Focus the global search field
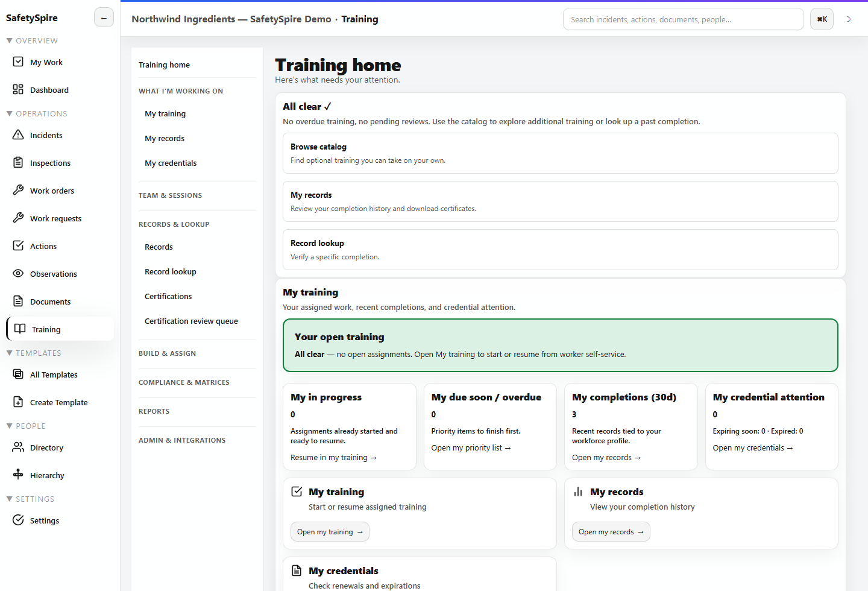This screenshot has height=591, width=868. [683, 19]
